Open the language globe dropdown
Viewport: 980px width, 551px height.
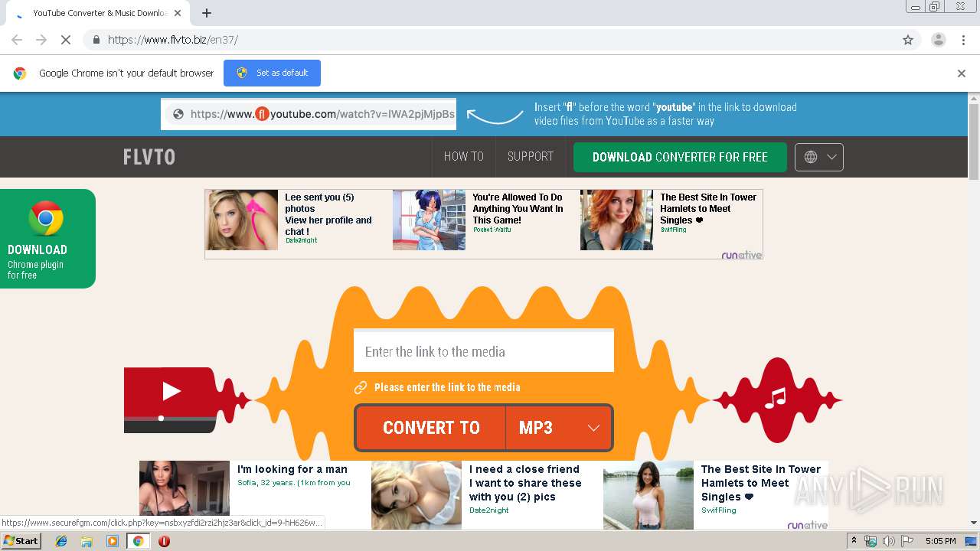[x=818, y=157]
